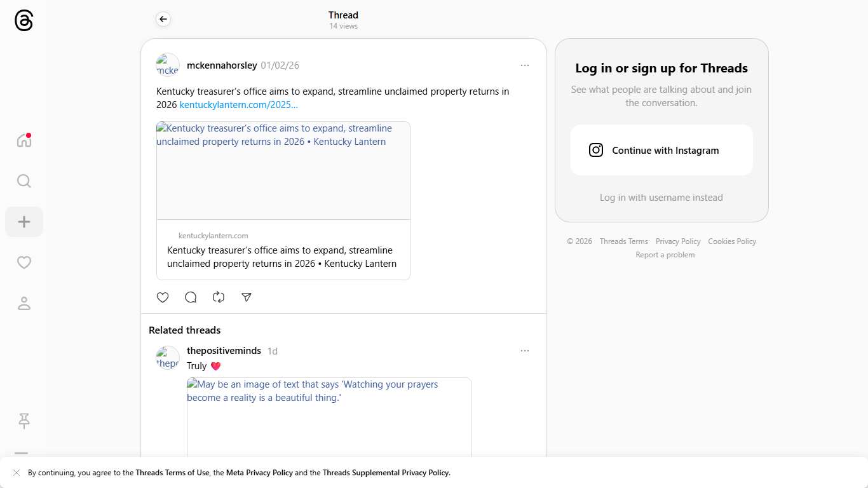Open the Profile icon in sidebar
868x488 pixels.
[x=24, y=304]
